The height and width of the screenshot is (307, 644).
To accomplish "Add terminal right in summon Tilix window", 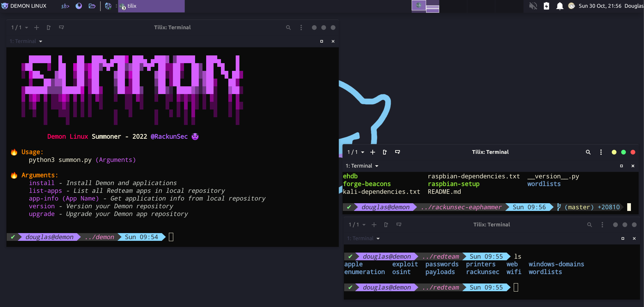I will pyautogui.click(x=49, y=28).
